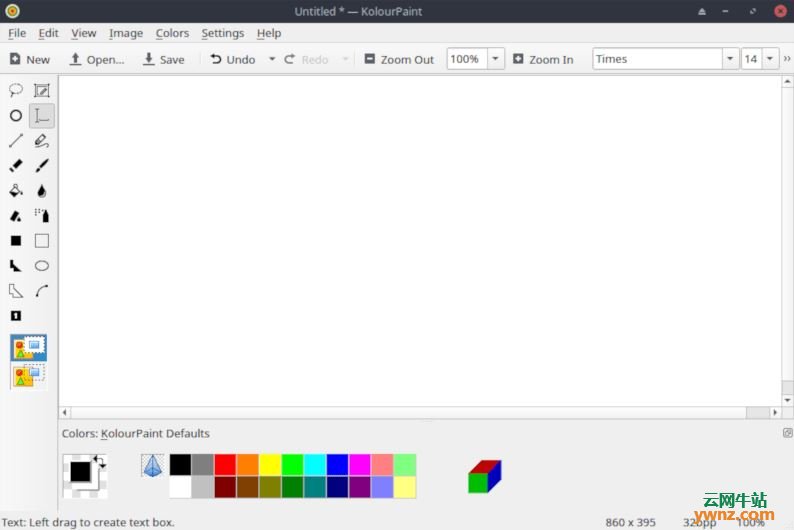Click the color similarity cube icon
This screenshot has height=530, width=794.
[x=485, y=476]
